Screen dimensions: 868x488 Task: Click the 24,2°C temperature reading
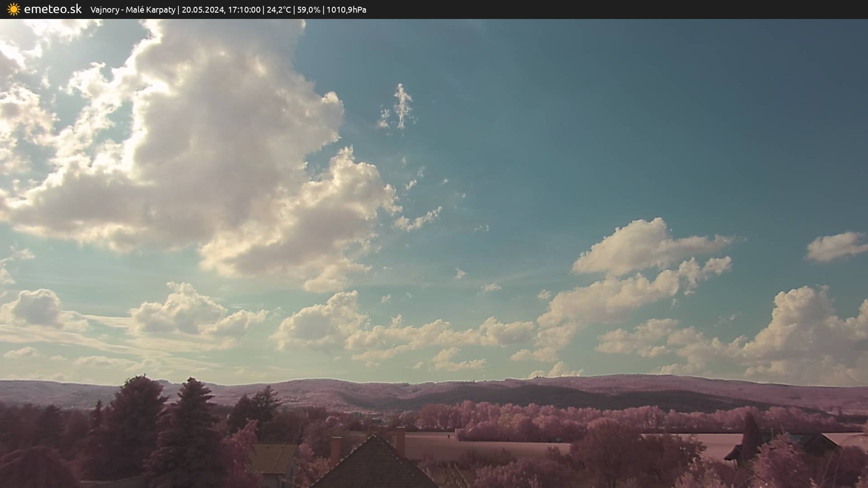click(279, 10)
